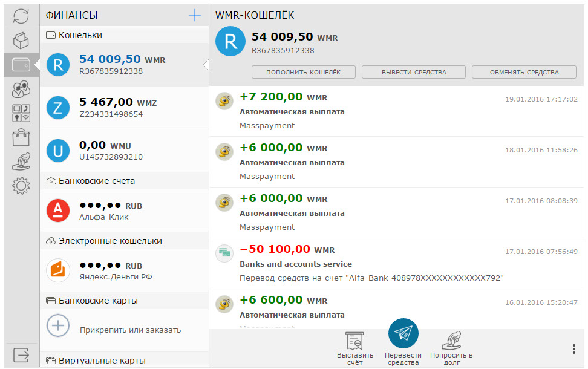
Task: Click the circled plus attach card icon
Action: tap(57, 325)
